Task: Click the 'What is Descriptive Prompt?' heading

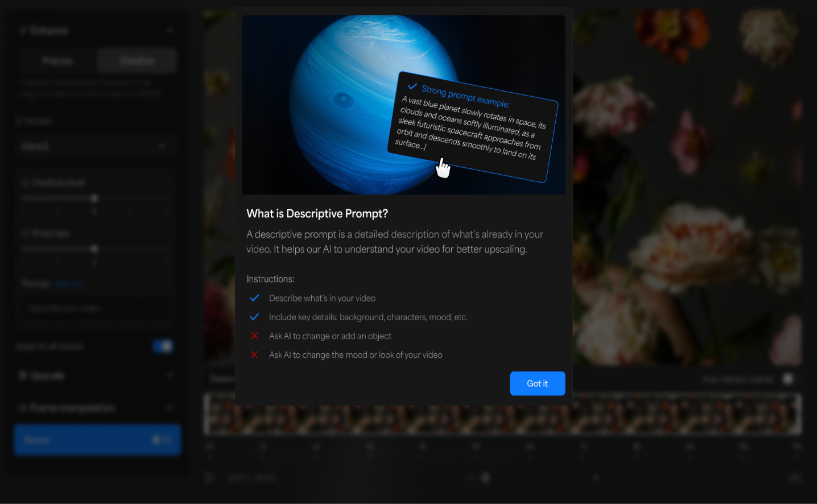Action: click(317, 214)
